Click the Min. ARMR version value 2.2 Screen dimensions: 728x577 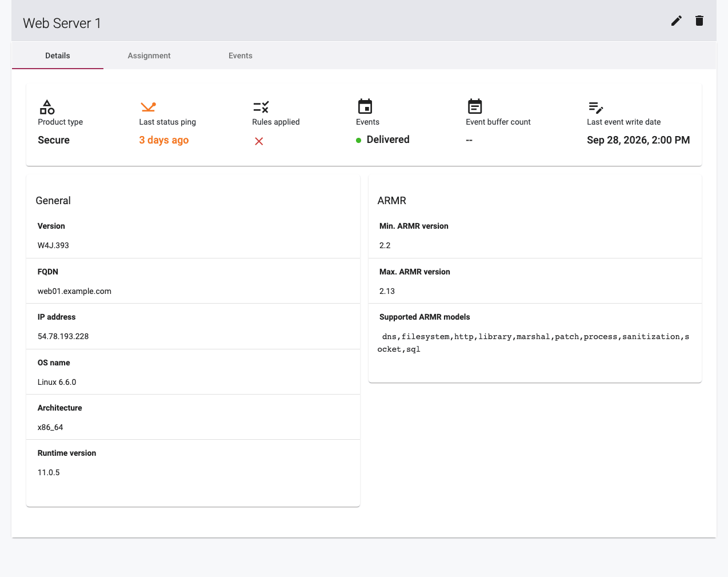point(385,245)
